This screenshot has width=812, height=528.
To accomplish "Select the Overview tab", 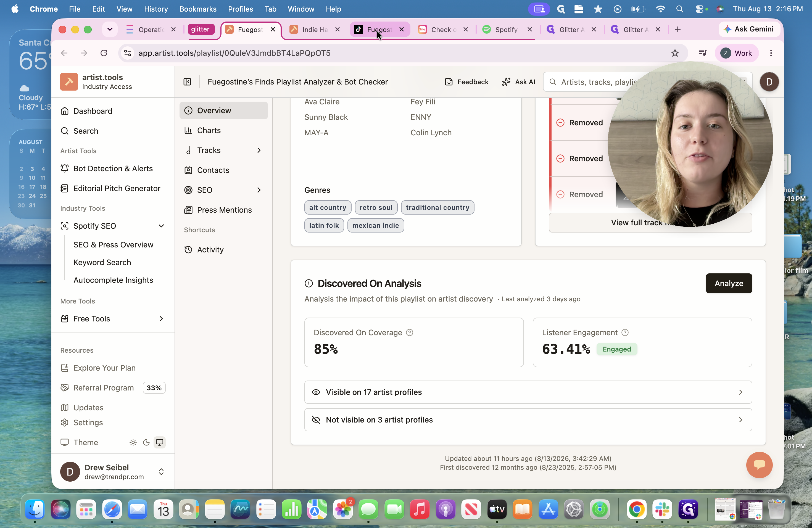I will 223,110.
